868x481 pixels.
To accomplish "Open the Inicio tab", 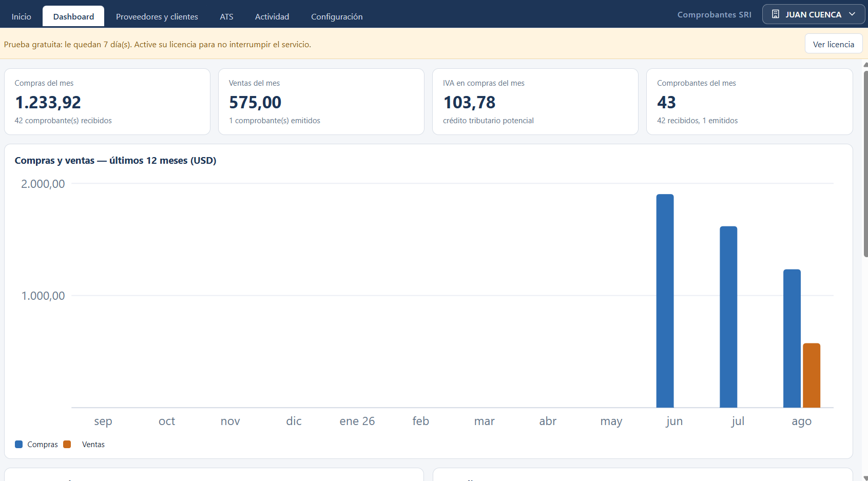I will coord(22,16).
